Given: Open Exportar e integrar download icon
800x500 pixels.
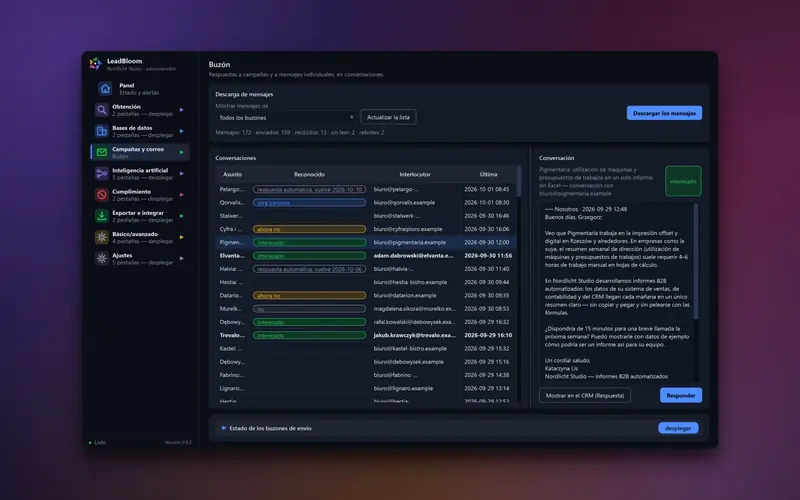Looking at the screenshot, I should point(102,216).
